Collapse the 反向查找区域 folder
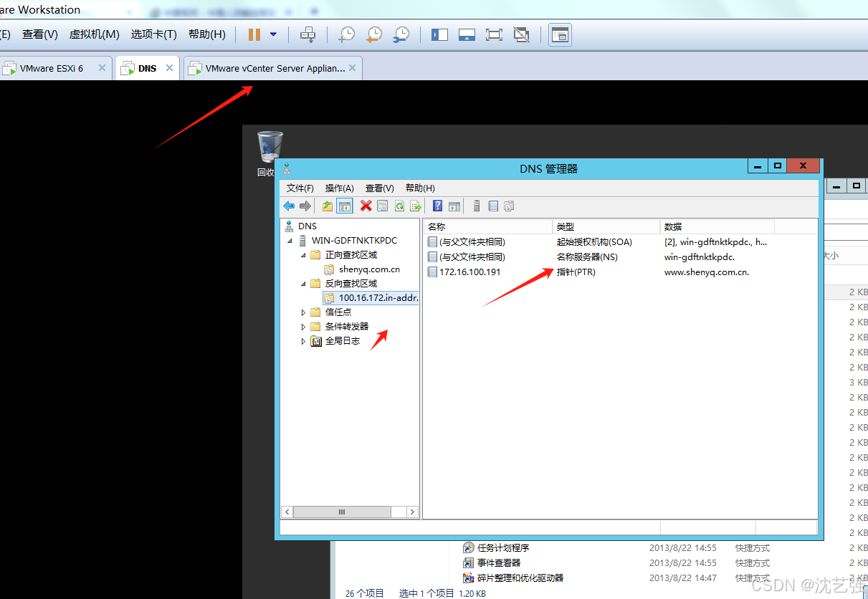 click(303, 284)
